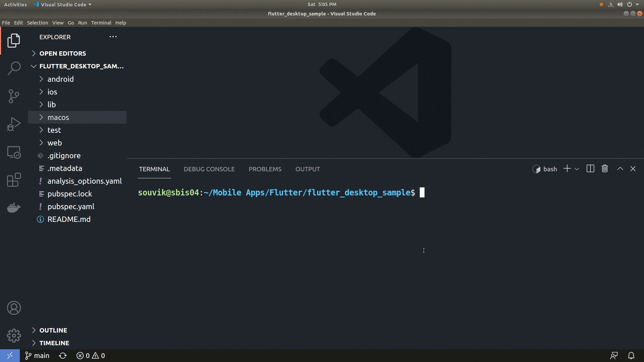This screenshot has height=362, width=644.
Task: Open the clock calendar showing Sat 5:05 PM
Action: click(322, 4)
